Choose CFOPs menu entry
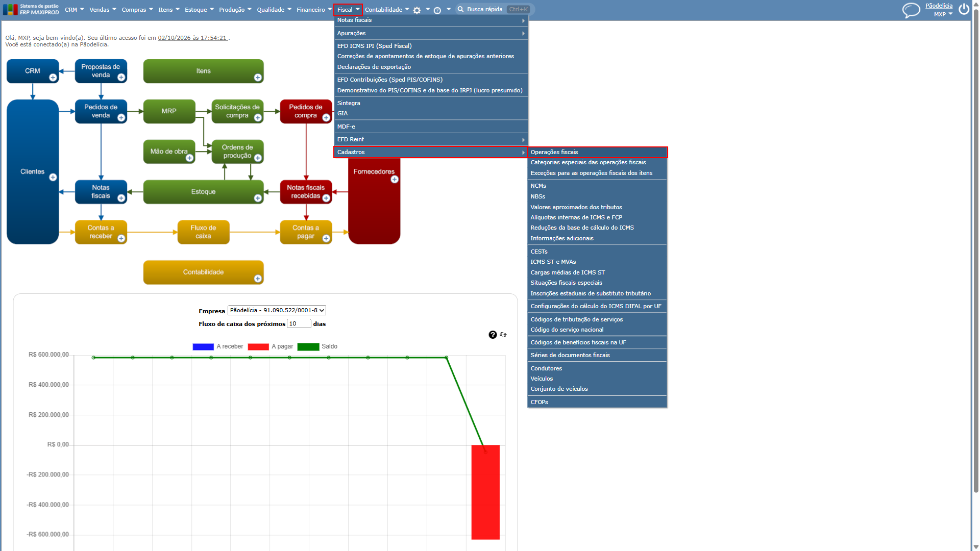Screen dimensions: 980x551 (597, 402)
